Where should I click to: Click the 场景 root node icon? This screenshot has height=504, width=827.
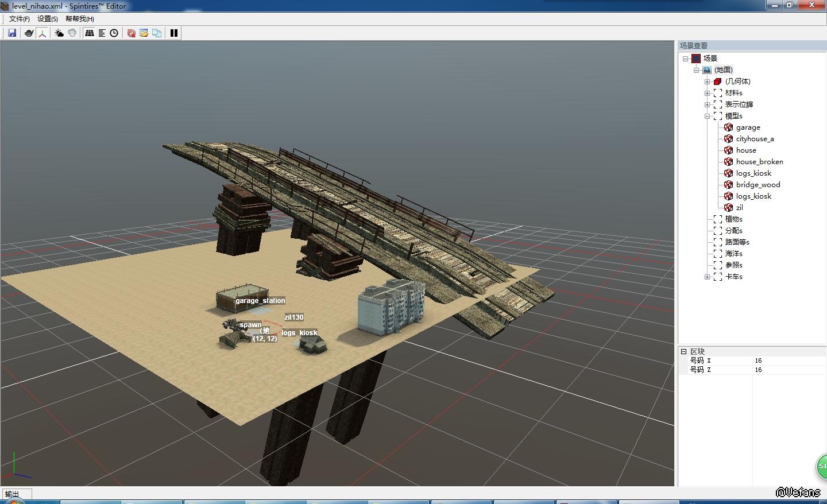click(x=696, y=59)
